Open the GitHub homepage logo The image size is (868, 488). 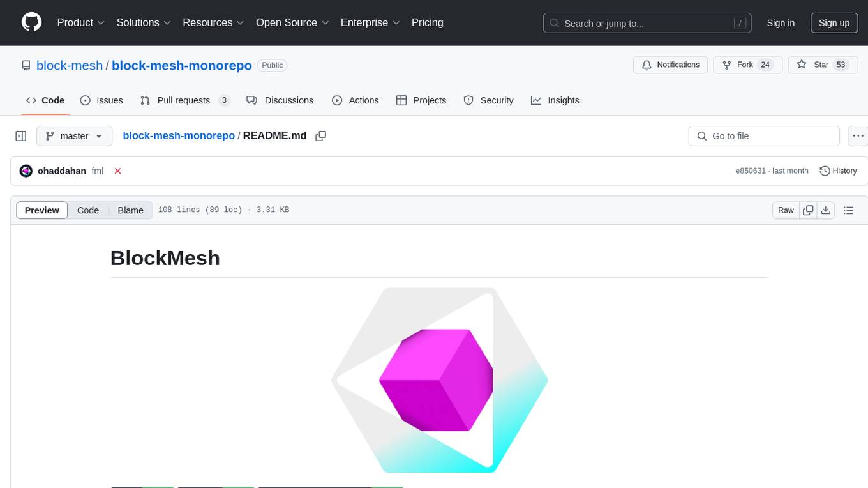point(31,22)
